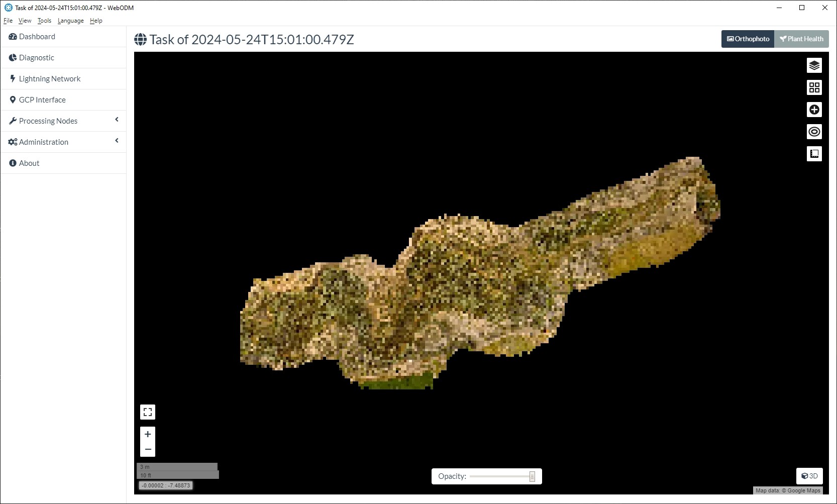The image size is (837, 504).
Task: Open the Layers panel on the map
Action: click(x=814, y=65)
